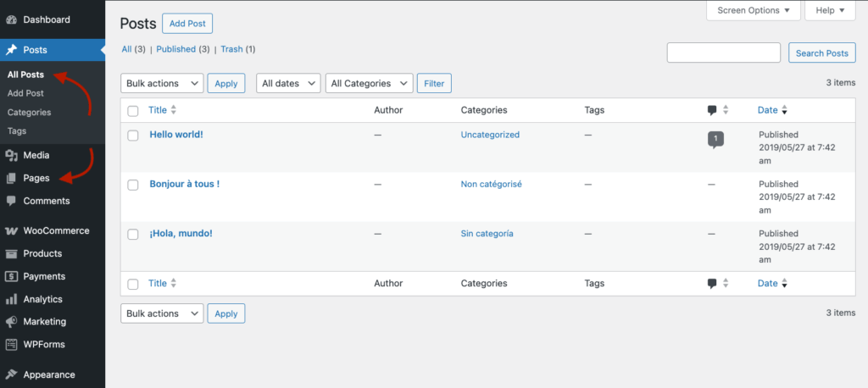Sort by the header Date column link

pos(767,110)
